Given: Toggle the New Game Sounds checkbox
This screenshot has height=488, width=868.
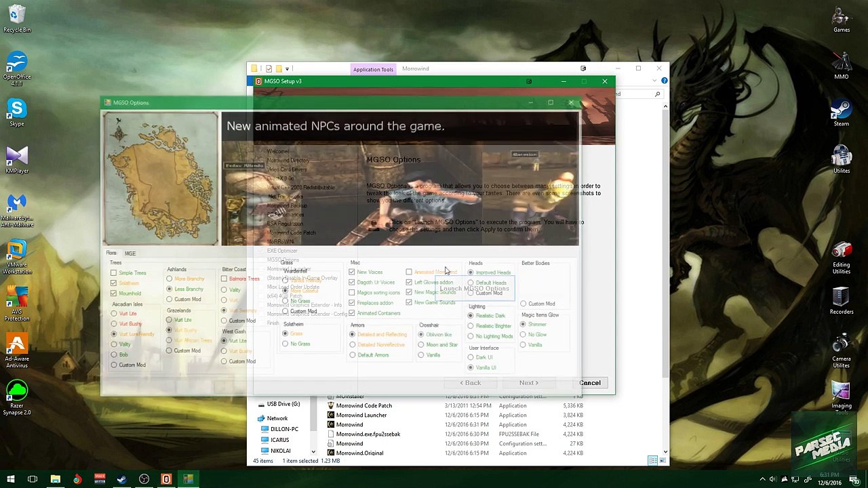Looking at the screenshot, I should (408, 302).
